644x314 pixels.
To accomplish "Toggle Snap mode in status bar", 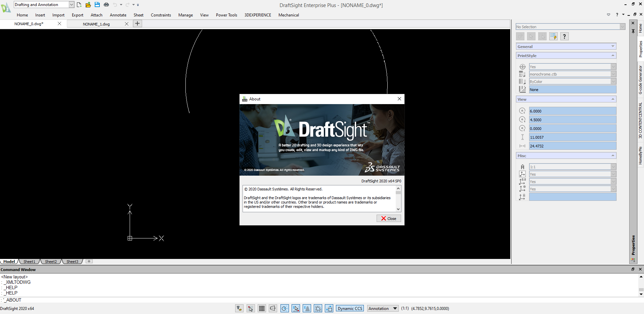I will pyautogui.click(x=251, y=308).
